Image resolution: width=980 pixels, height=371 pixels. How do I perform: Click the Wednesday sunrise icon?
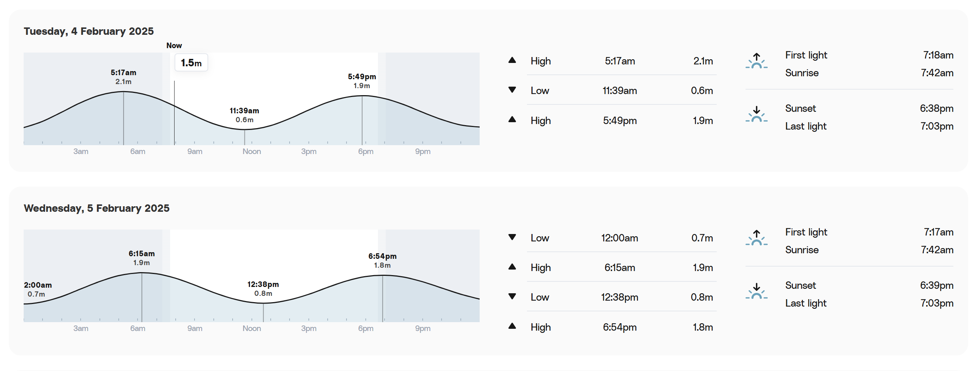click(756, 238)
